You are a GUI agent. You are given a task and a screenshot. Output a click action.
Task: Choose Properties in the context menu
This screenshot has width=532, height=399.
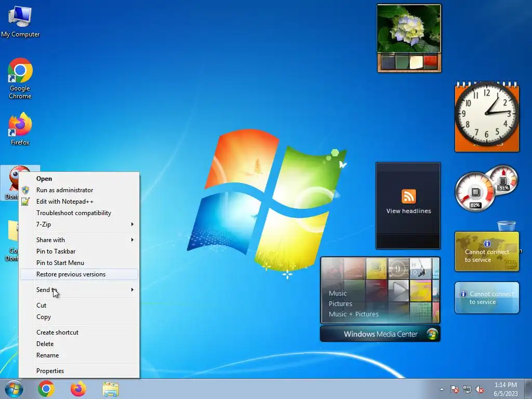click(79, 371)
